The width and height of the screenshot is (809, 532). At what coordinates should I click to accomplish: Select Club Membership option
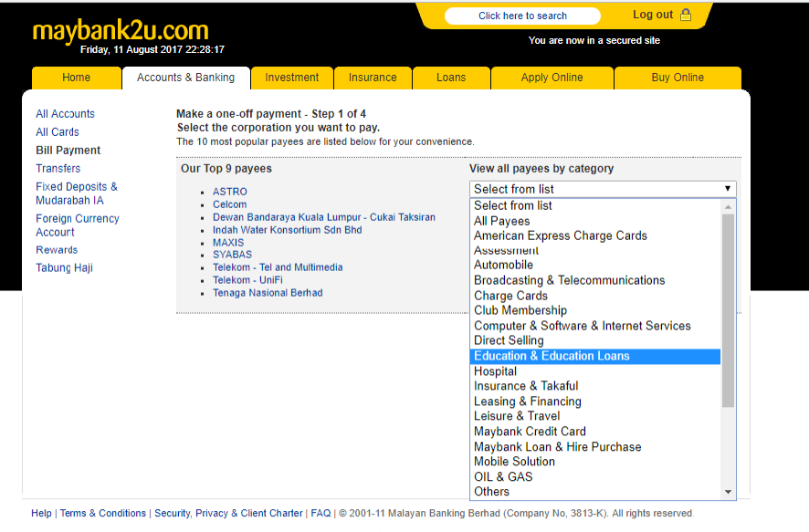click(x=595, y=310)
